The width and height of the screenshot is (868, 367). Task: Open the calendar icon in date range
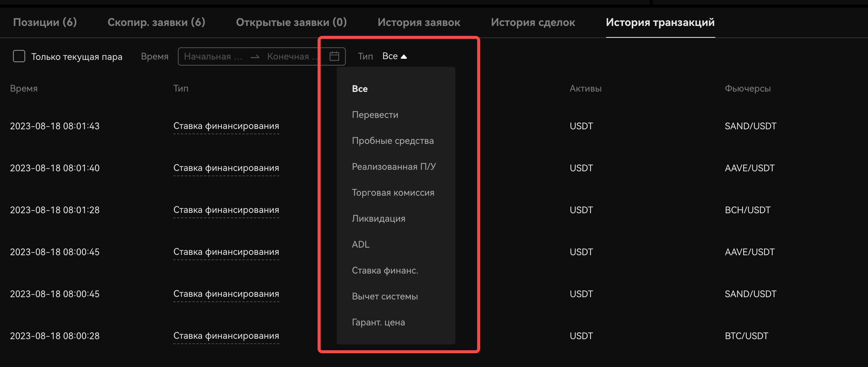coord(334,56)
